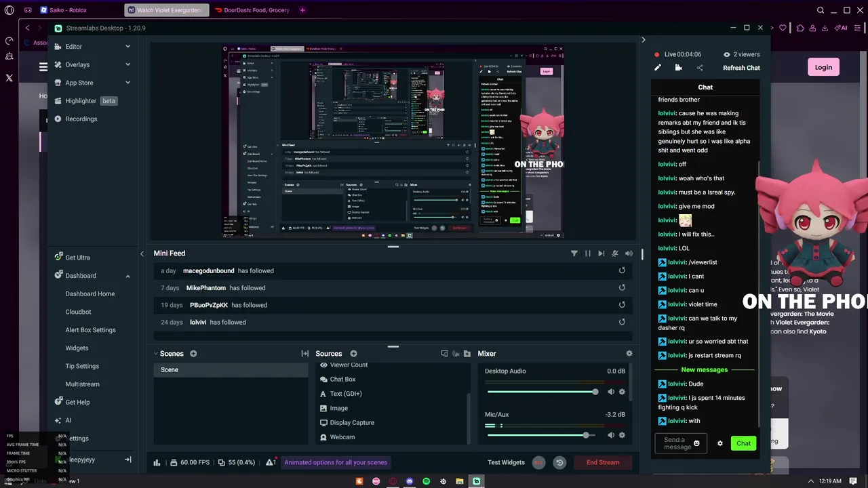Toggle the replay buffer button
This screenshot has width=868, height=488.
(x=559, y=462)
